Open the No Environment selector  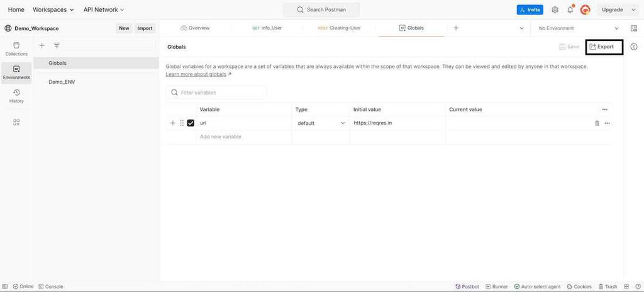pos(579,28)
